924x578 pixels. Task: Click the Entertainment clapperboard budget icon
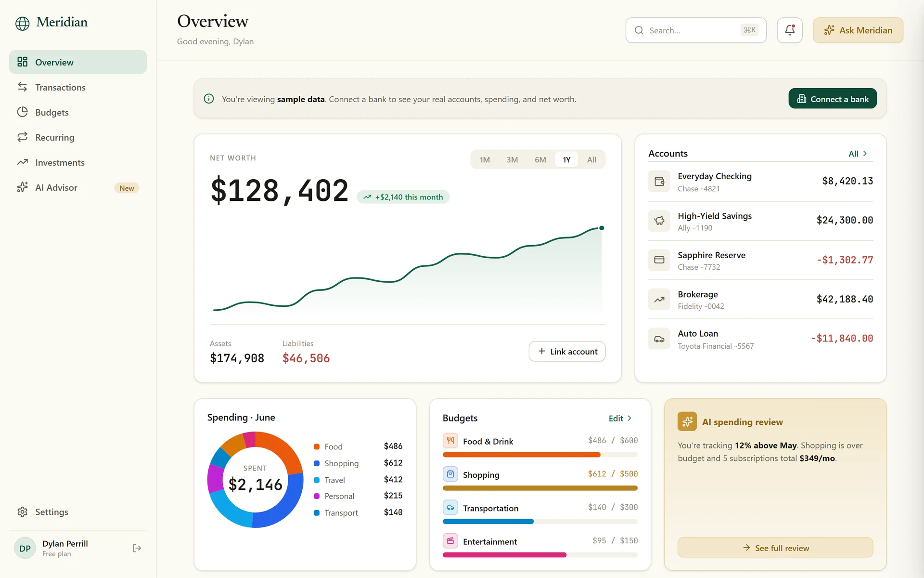coord(450,541)
